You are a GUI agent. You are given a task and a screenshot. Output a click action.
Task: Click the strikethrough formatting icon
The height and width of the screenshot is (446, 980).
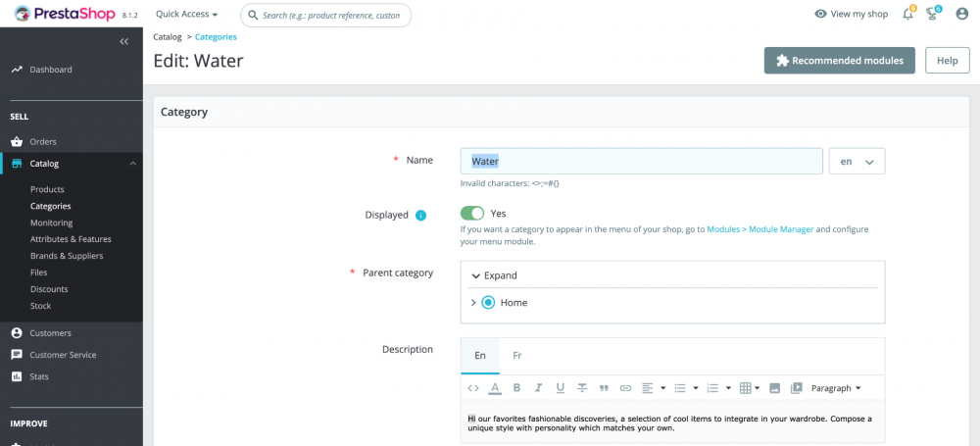point(582,388)
